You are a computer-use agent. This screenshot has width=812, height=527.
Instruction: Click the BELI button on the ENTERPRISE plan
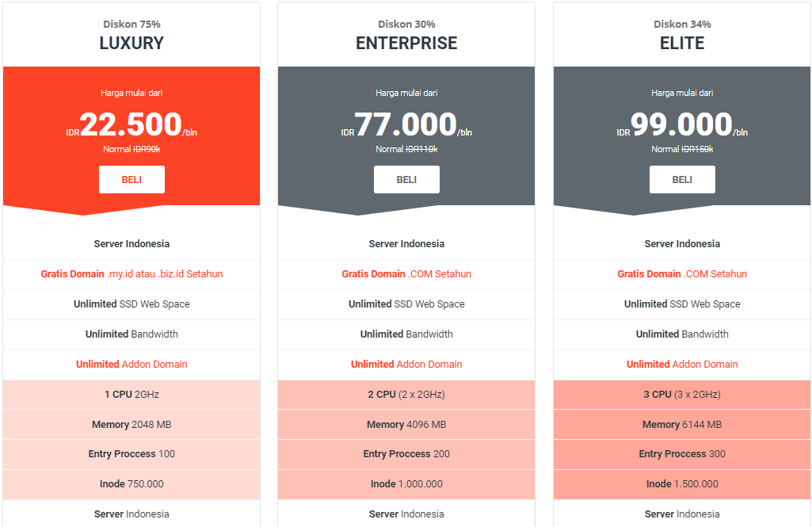(x=406, y=179)
